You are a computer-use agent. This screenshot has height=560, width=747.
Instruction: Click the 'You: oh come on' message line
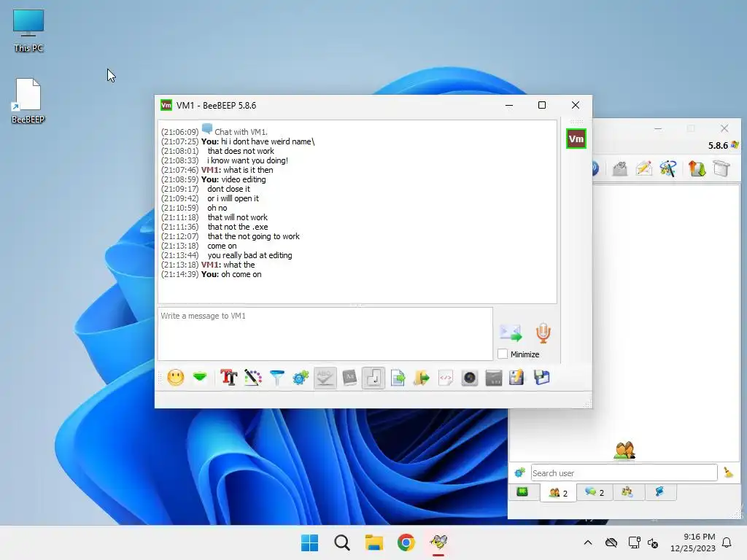231,274
